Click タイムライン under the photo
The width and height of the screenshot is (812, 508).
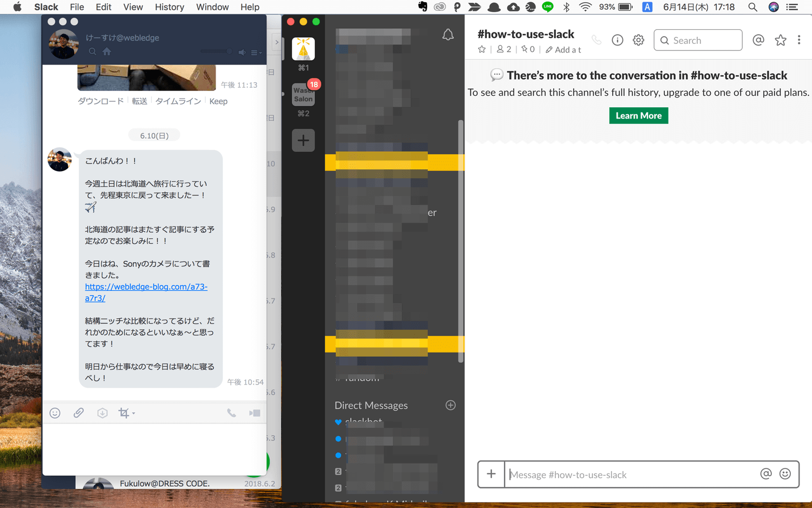pos(178,101)
